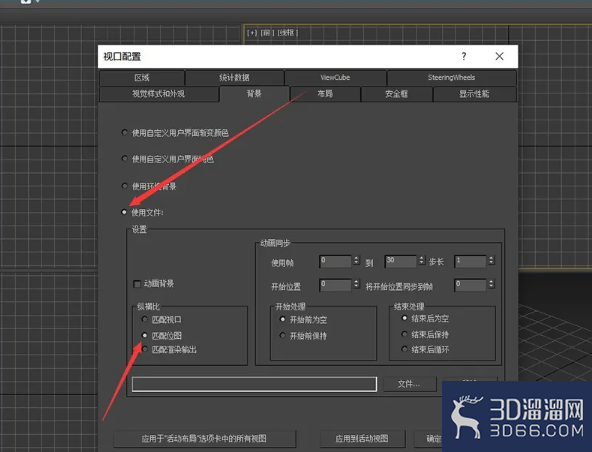Image resolution: width=592 pixels, height=452 pixels.
Task: Adjust the 开始位置 spinner arrows
Action: tap(356, 284)
